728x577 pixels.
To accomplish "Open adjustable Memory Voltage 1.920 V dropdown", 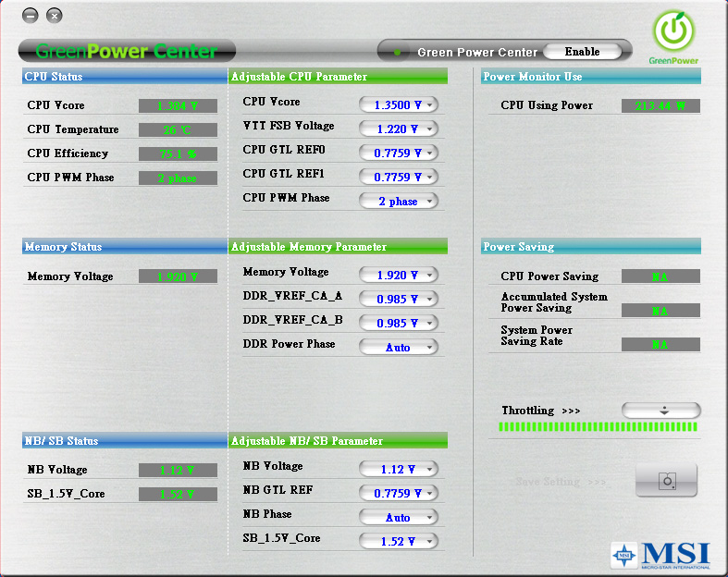I will click(x=399, y=275).
